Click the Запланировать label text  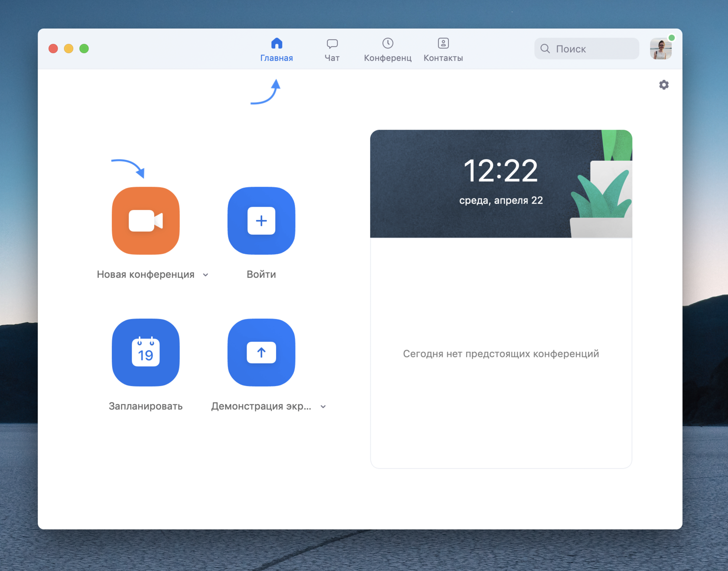[x=146, y=406]
